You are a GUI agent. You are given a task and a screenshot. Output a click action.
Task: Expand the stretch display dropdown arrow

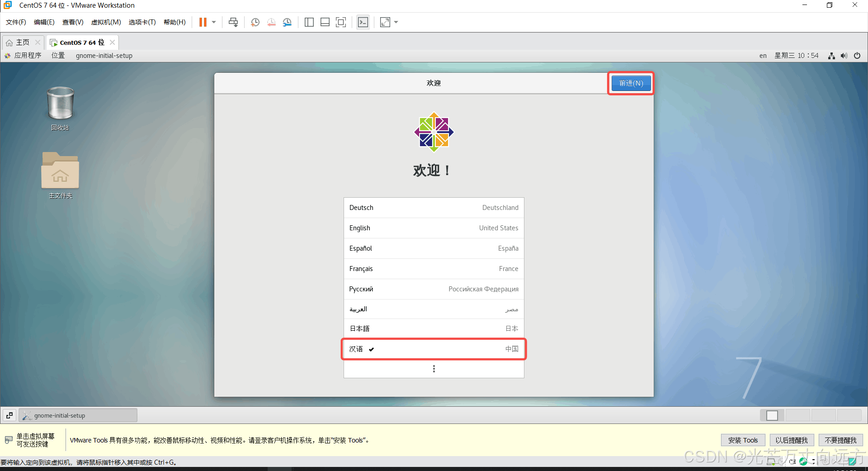[x=396, y=22]
